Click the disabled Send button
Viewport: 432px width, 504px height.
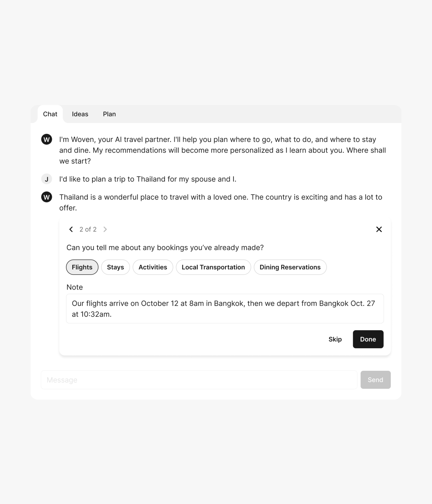click(376, 380)
